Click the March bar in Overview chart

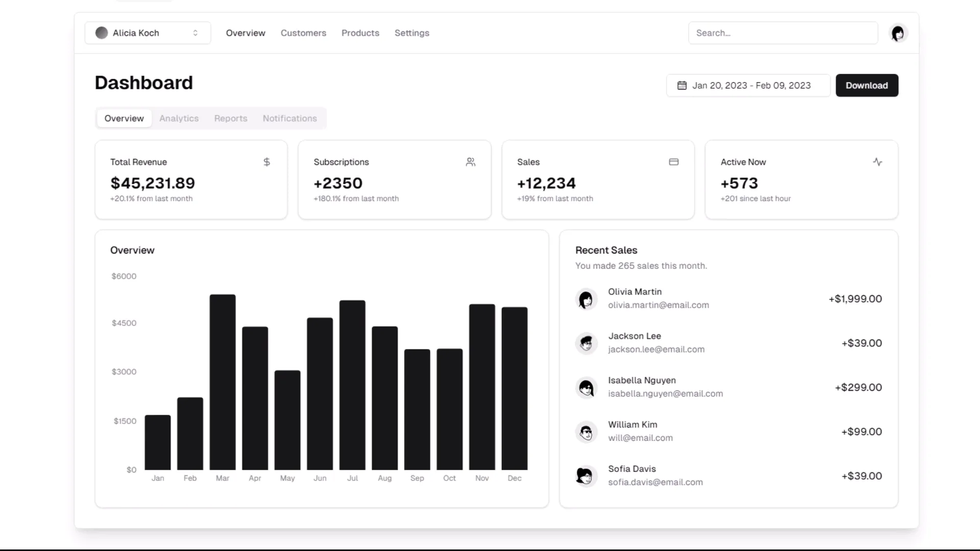point(223,383)
